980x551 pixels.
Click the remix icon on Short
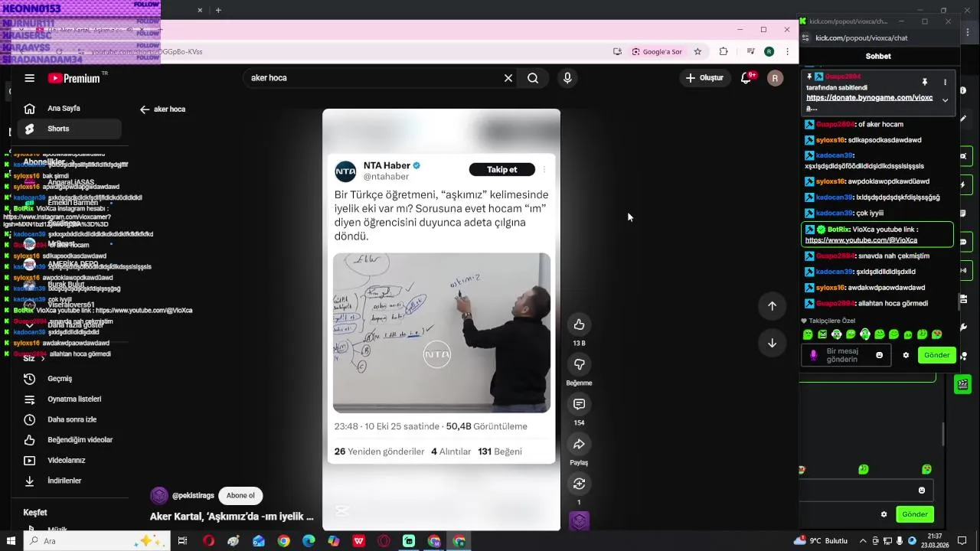579,484
